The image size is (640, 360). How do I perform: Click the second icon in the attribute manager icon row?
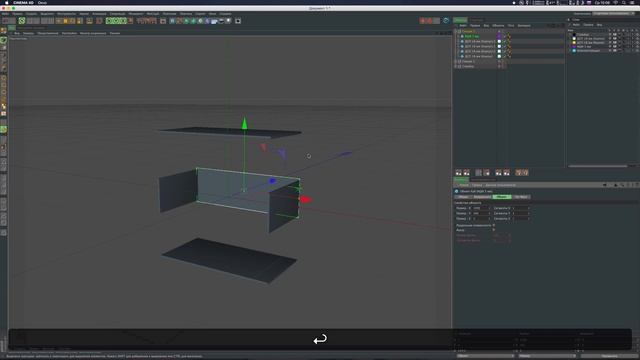pos(467,173)
